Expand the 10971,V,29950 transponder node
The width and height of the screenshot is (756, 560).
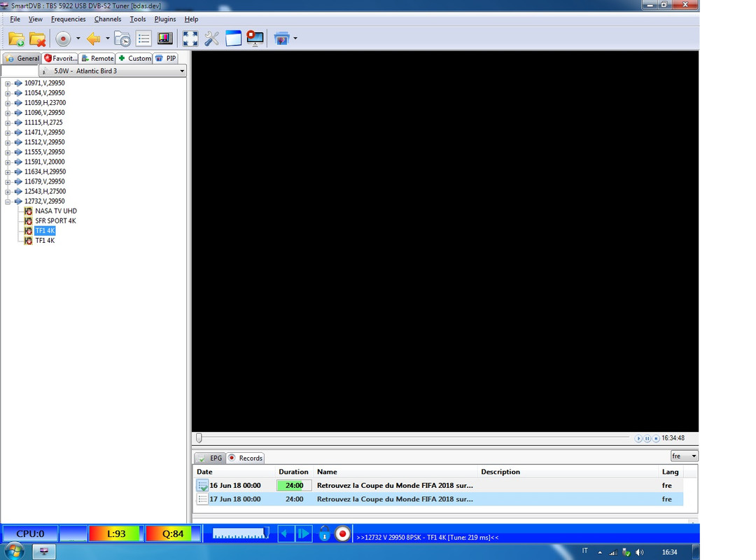8,83
